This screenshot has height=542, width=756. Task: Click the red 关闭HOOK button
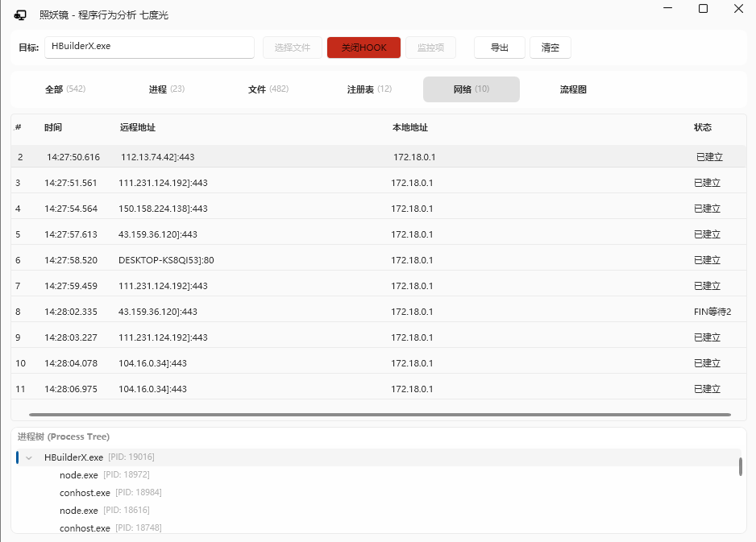tap(363, 48)
